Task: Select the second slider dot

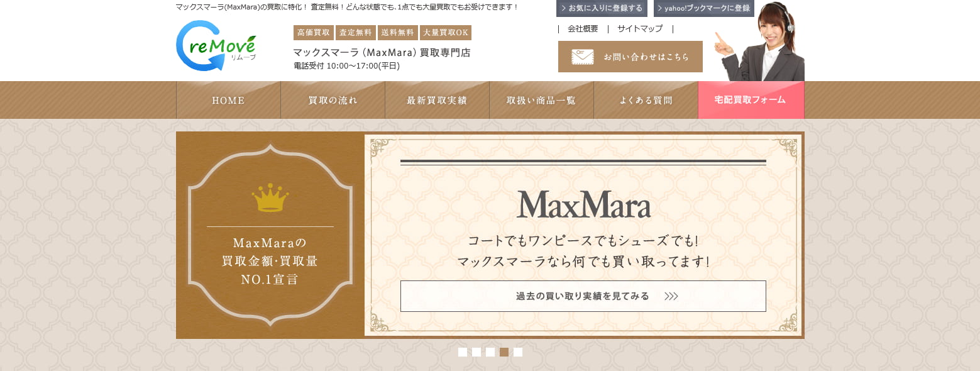Action: point(476,352)
